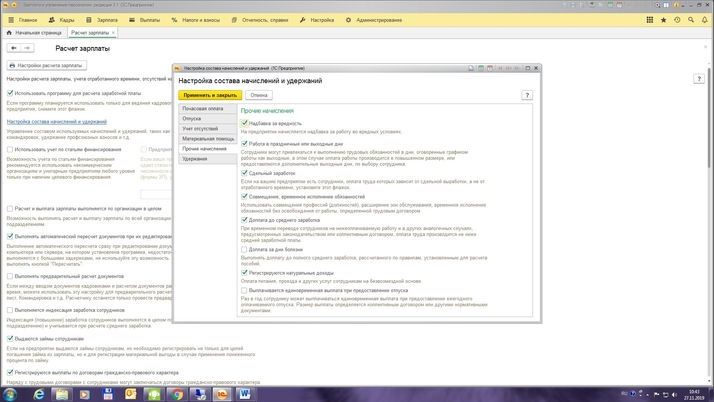Uncheck Надбавка за вредность checkbox
This screenshot has height=402, width=714.
tap(245, 123)
